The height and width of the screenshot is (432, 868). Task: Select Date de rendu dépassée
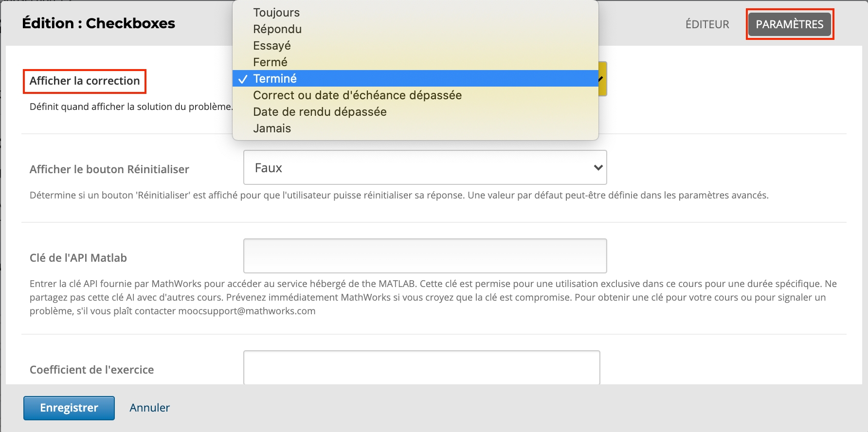pos(320,112)
